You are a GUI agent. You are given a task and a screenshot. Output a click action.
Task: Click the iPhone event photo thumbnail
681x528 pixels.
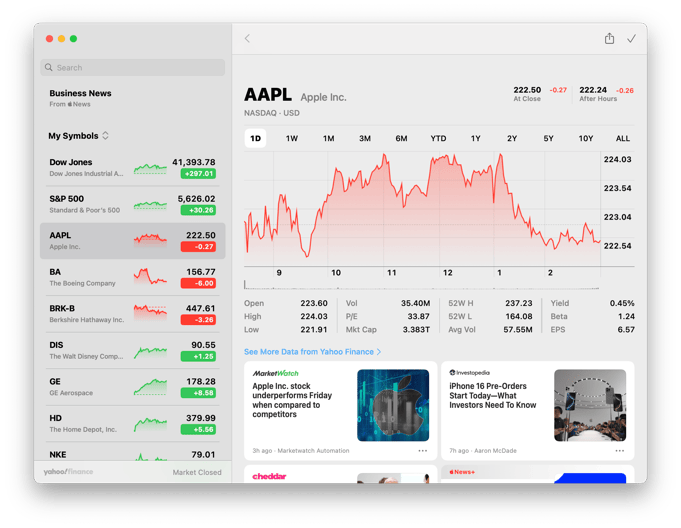click(x=590, y=405)
